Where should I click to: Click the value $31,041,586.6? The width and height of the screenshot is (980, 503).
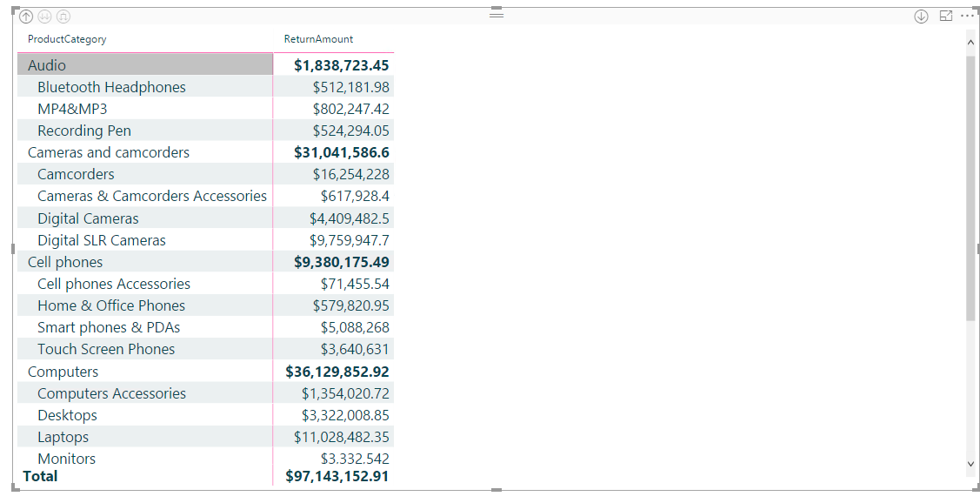click(x=341, y=152)
